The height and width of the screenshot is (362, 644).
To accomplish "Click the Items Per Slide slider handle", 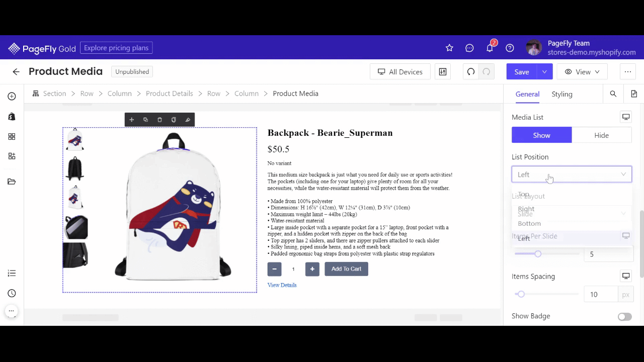I will coord(538,254).
